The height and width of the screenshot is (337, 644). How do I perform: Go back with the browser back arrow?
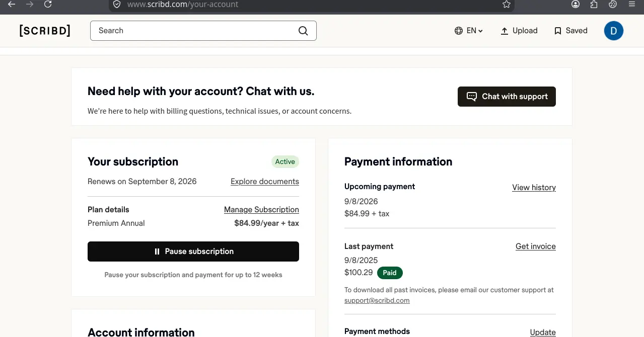pos(12,4)
